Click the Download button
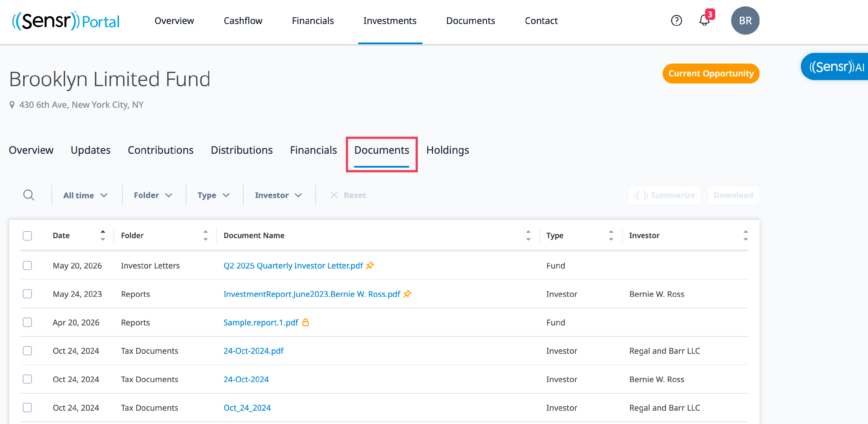The image size is (868, 424). click(x=733, y=195)
